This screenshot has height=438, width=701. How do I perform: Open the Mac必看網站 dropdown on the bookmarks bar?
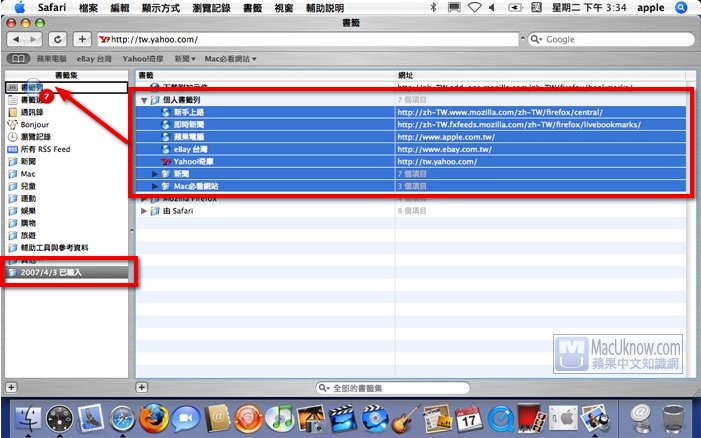[x=230, y=59]
